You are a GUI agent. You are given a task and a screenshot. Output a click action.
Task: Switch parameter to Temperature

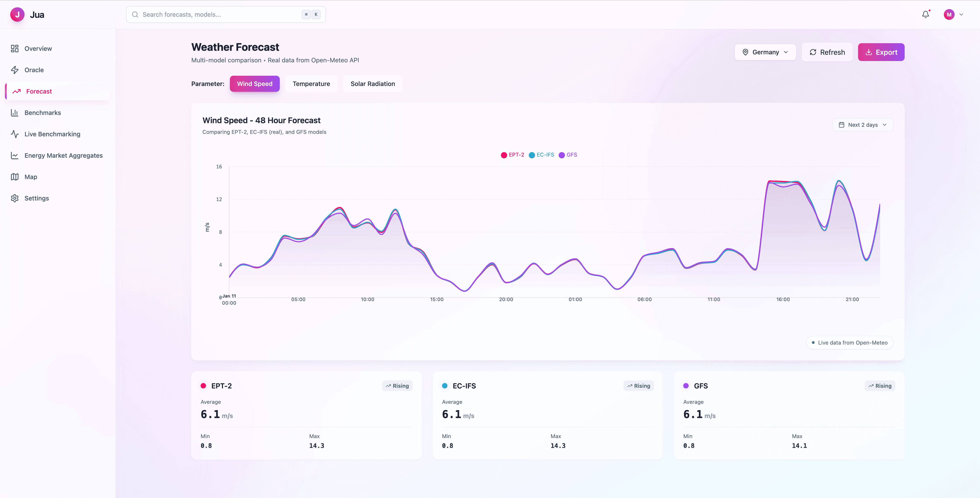tap(311, 84)
